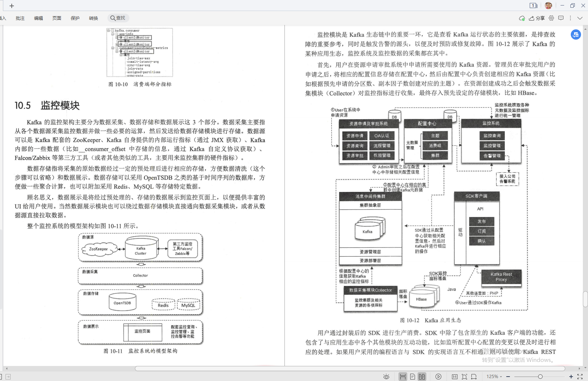Click the Kafka Cluster cylinder in the diagram
588x381 pixels.
[x=141, y=248]
